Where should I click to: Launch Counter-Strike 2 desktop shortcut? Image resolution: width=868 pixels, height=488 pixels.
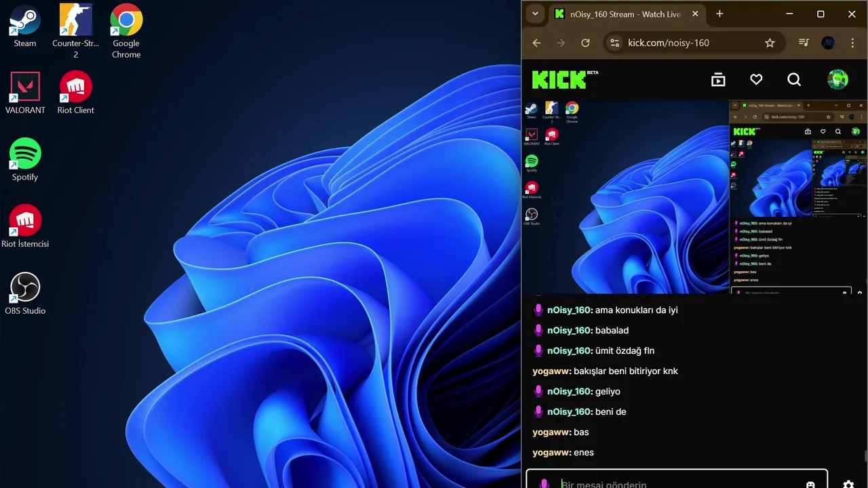coord(76,31)
